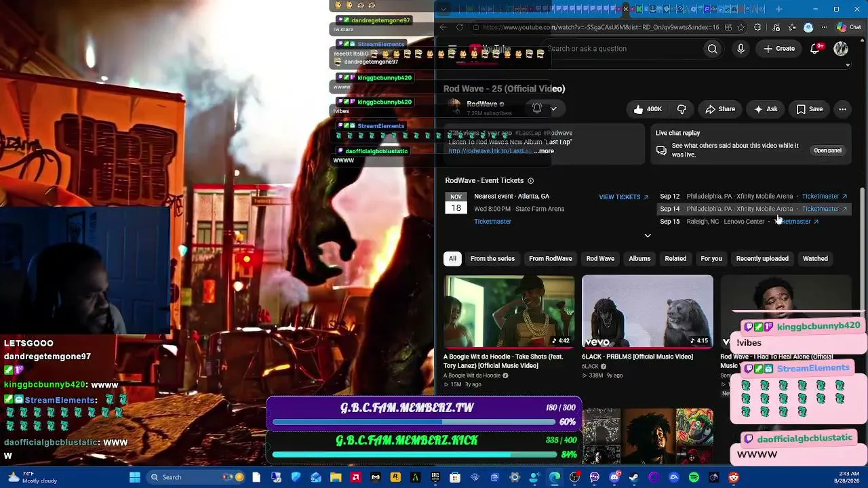Image resolution: width=868 pixels, height=488 pixels.
Task: Open Steam from the taskbar
Action: pyautogui.click(x=634, y=477)
